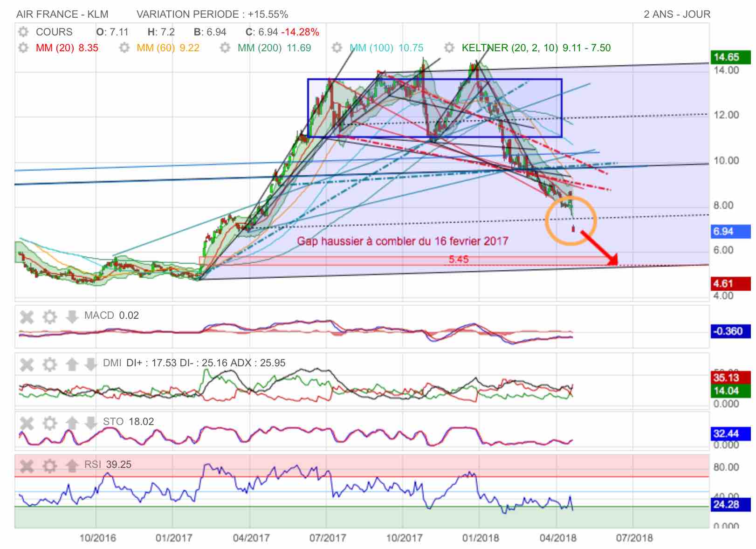The height and width of the screenshot is (549, 756).
Task: Open STO indicator settings gear
Action: 49,423
